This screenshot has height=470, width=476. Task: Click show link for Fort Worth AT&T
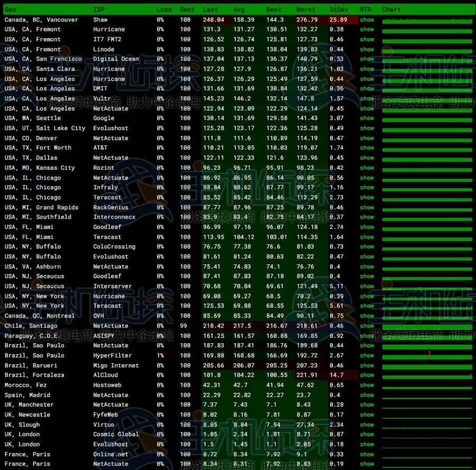[367, 148]
